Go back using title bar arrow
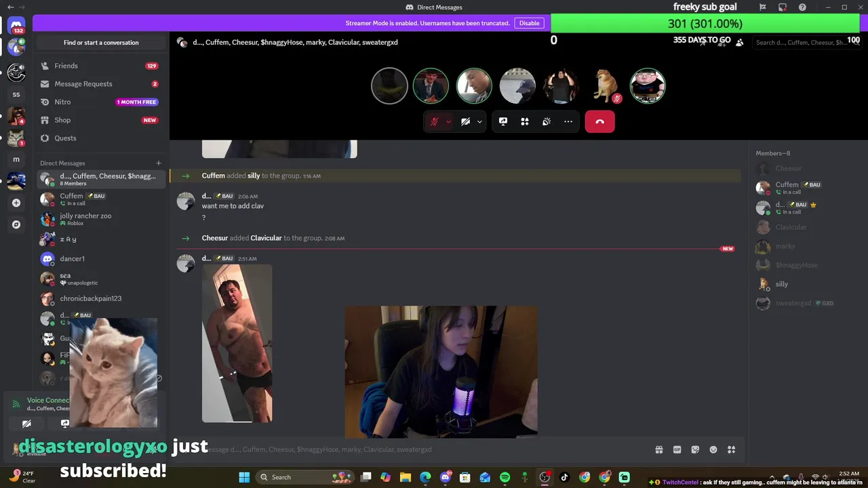The width and height of the screenshot is (868, 488). (10, 7)
